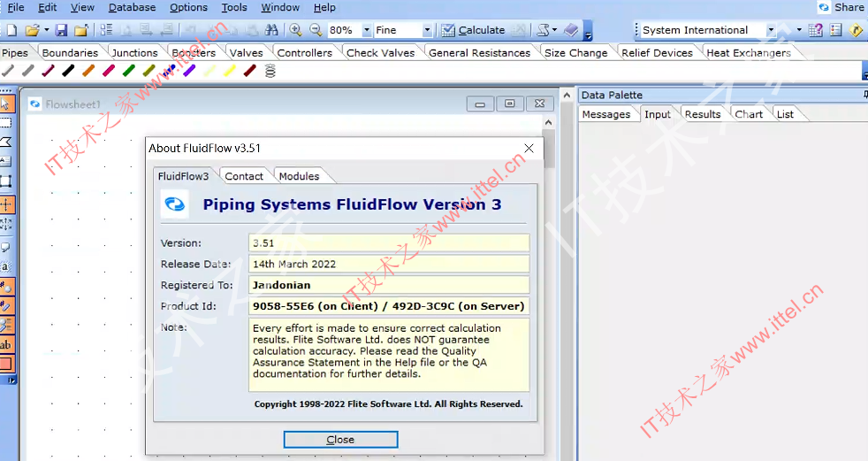
Task: Select the green pipe component
Action: tap(128, 71)
